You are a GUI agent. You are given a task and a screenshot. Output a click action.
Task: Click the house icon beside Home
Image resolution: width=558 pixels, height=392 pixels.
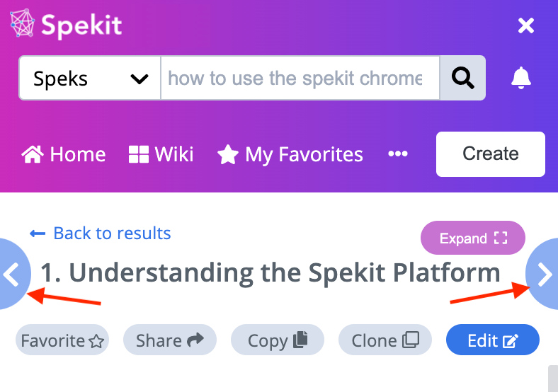pyautogui.click(x=33, y=154)
